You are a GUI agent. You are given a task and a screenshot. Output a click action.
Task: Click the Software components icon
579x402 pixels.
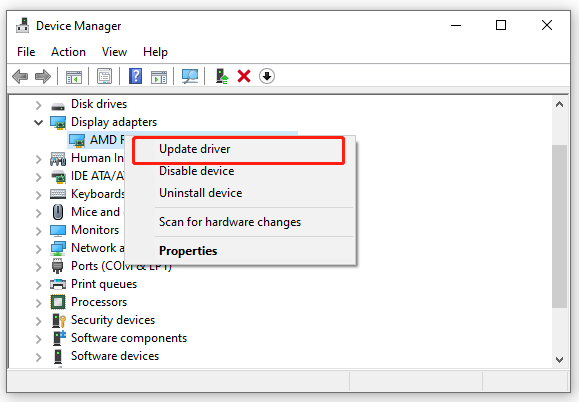59,338
